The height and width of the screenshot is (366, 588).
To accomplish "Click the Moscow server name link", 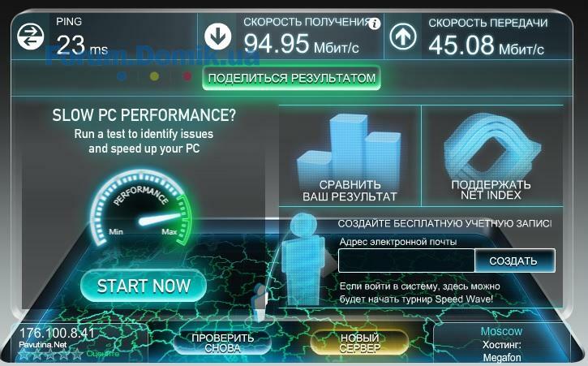I will click(502, 331).
